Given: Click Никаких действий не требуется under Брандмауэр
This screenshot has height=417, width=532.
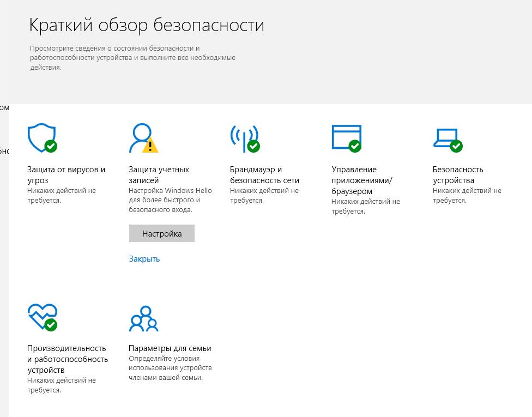Looking at the screenshot, I should point(264,196).
